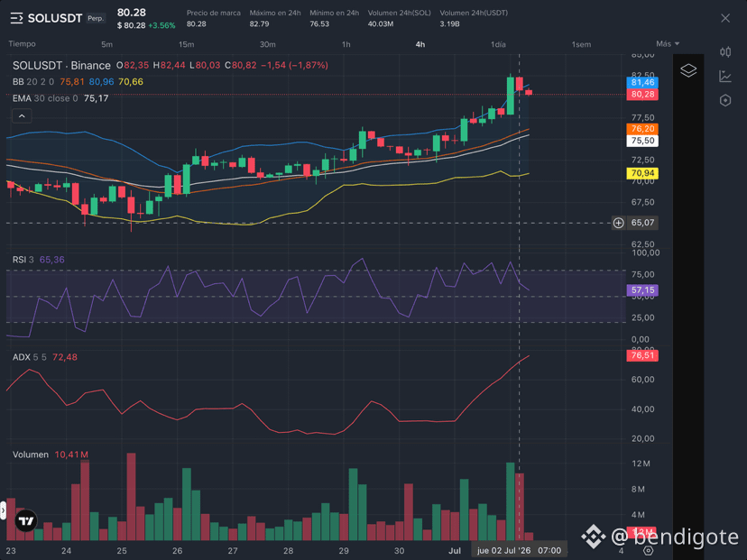Click the BB 20 2 0 indicator legend
The image size is (747, 560).
pos(33,82)
